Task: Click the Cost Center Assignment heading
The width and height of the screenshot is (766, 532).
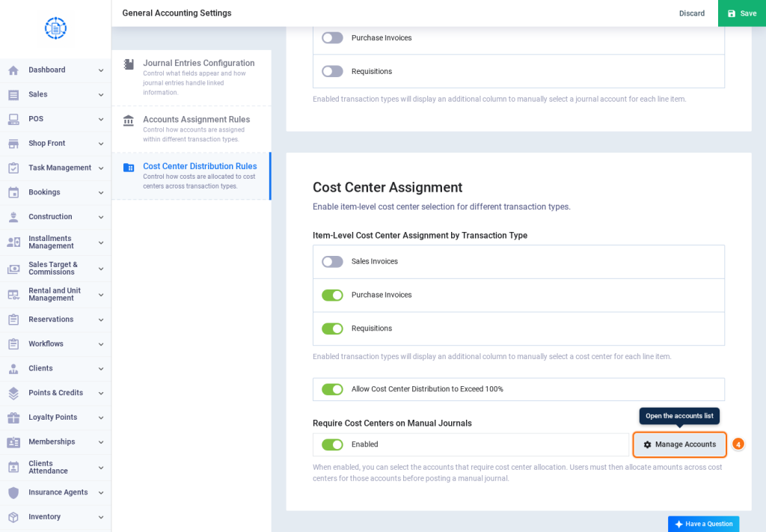Action: (x=387, y=188)
